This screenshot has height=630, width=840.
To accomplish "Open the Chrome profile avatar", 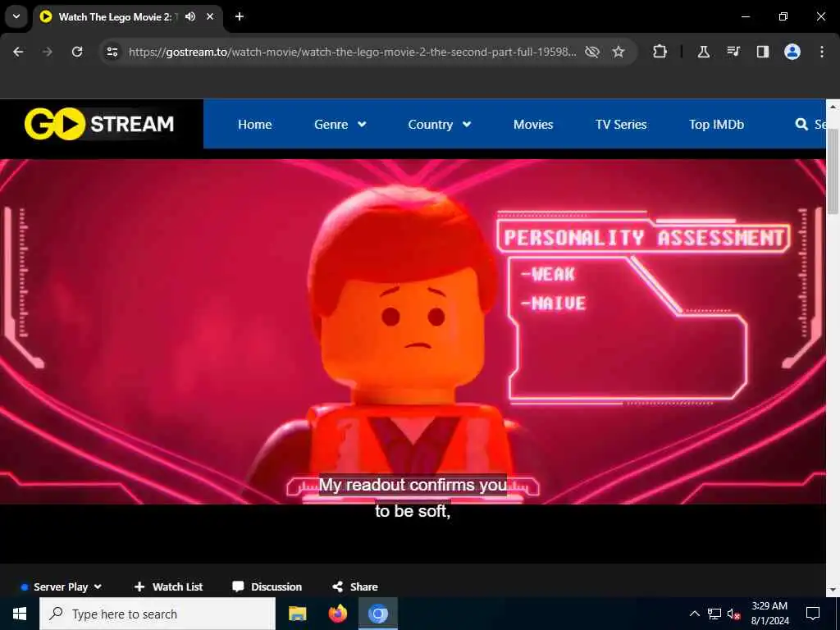I will pos(792,52).
